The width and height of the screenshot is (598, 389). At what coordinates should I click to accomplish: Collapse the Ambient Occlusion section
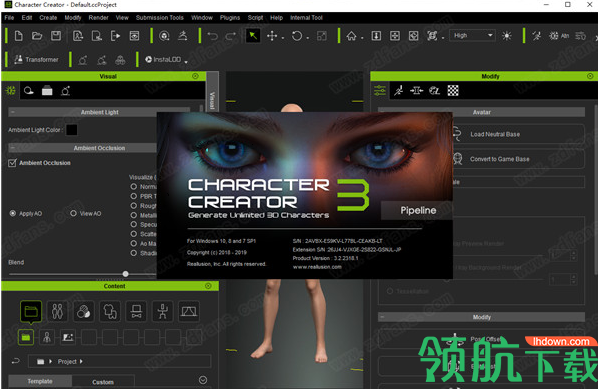coord(13,148)
